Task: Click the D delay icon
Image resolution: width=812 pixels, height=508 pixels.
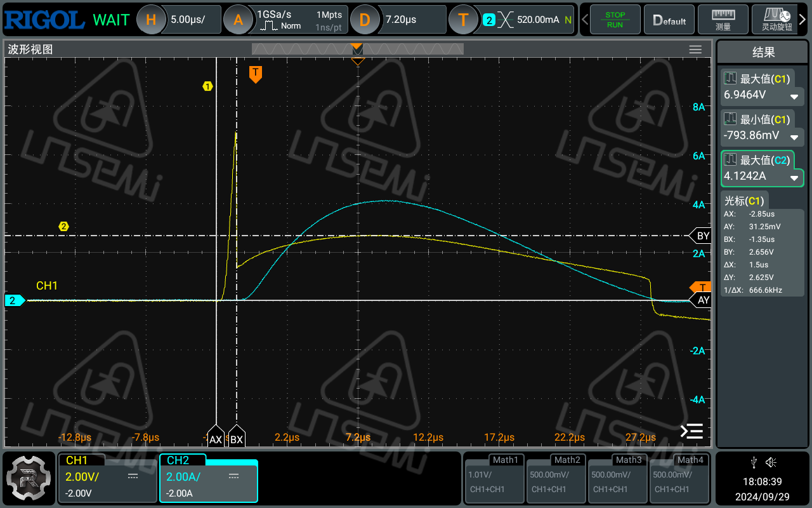Action: pos(364,20)
